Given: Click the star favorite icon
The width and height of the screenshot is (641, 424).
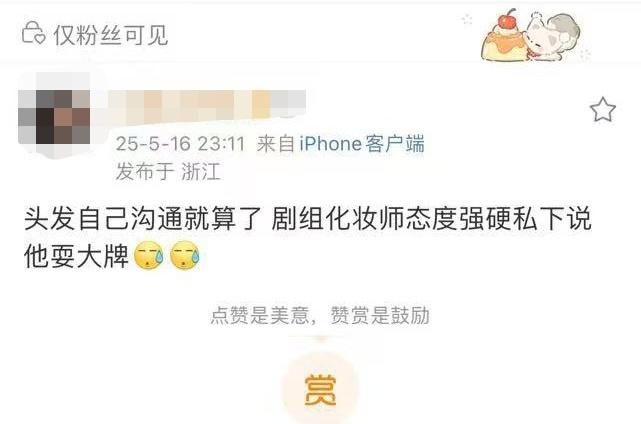Looking at the screenshot, I should [x=603, y=109].
